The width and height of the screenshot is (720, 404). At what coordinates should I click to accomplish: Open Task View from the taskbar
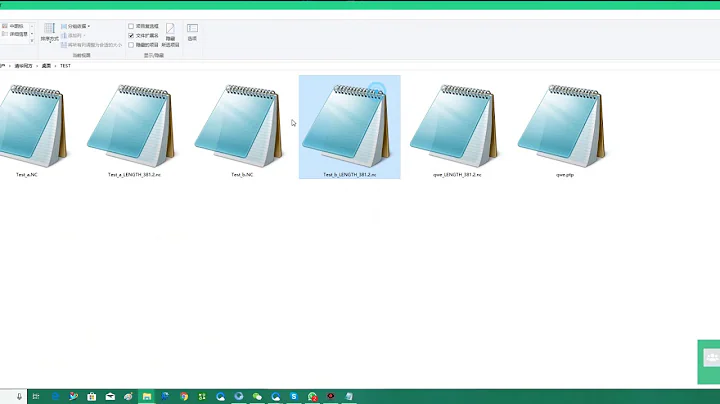click(36, 396)
